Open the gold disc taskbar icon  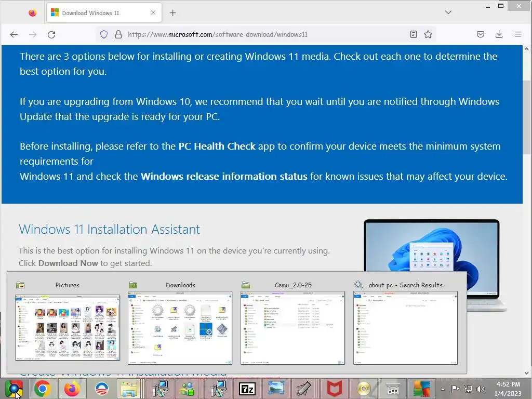tap(363, 389)
